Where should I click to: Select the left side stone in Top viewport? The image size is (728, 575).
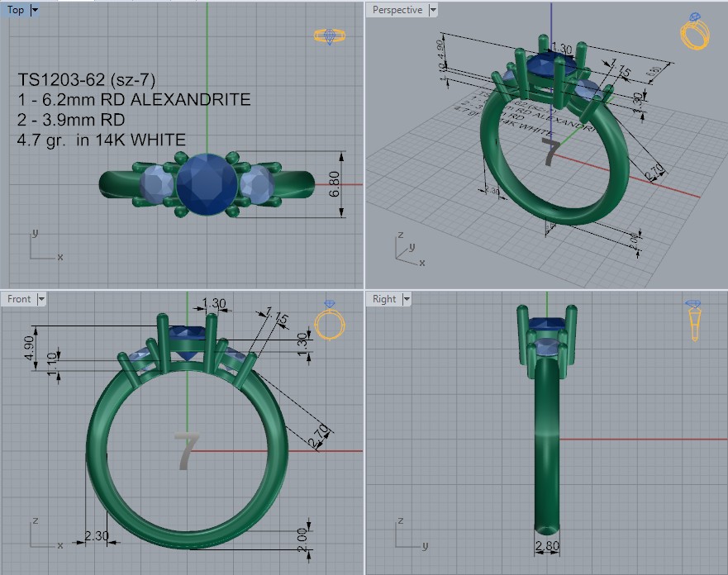pyautogui.click(x=157, y=185)
